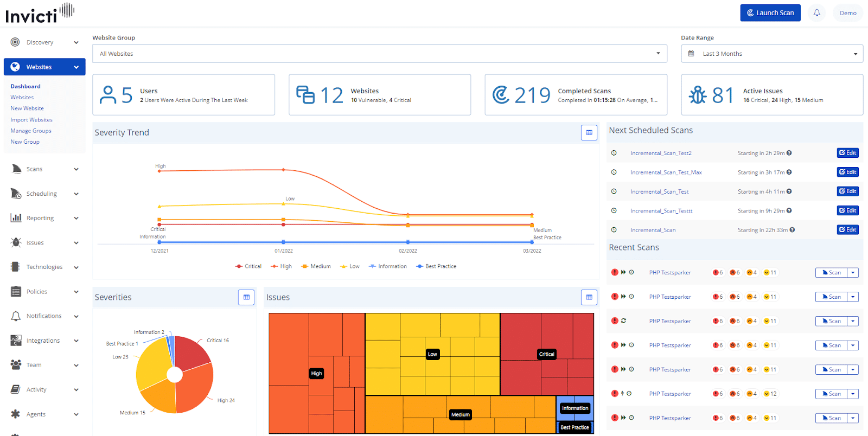Open notifications bell in top bar

point(816,12)
